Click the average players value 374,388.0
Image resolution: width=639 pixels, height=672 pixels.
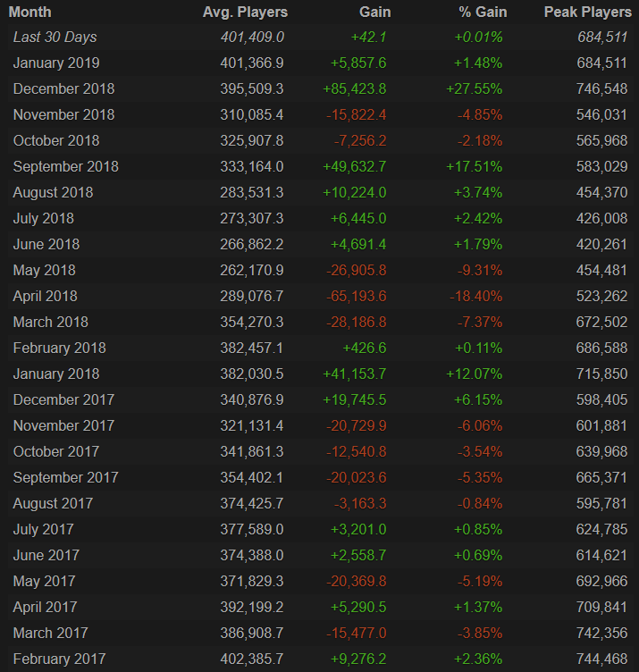[x=252, y=556]
